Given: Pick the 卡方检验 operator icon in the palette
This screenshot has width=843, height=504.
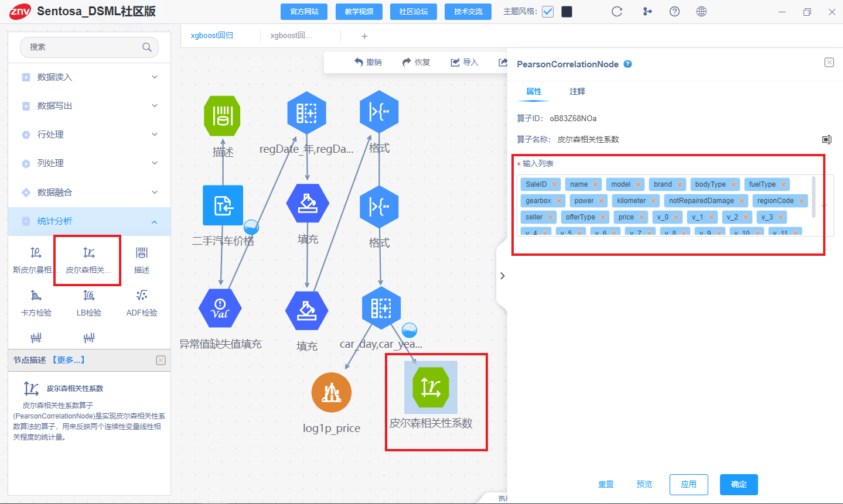Looking at the screenshot, I should pos(36,296).
